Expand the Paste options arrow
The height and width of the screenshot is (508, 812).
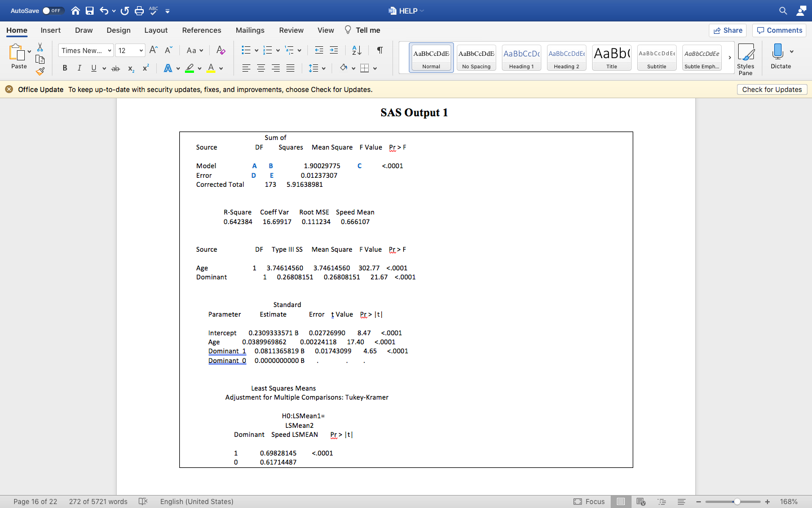[29, 51]
